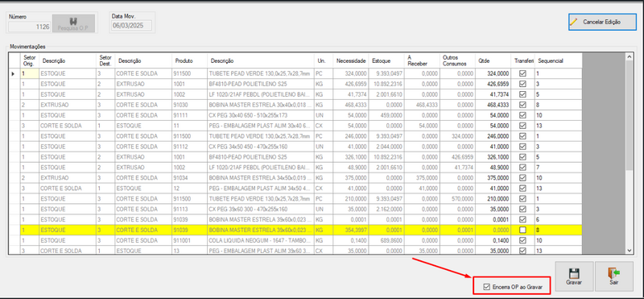Uncheck Transferi for product 91111 row
644x299 pixels.
click(x=522, y=115)
